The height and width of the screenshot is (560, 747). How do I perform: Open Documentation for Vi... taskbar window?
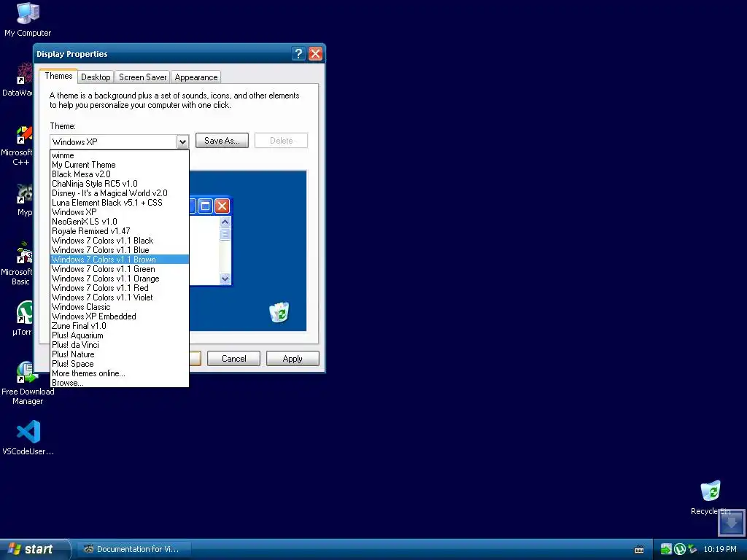[x=133, y=549]
